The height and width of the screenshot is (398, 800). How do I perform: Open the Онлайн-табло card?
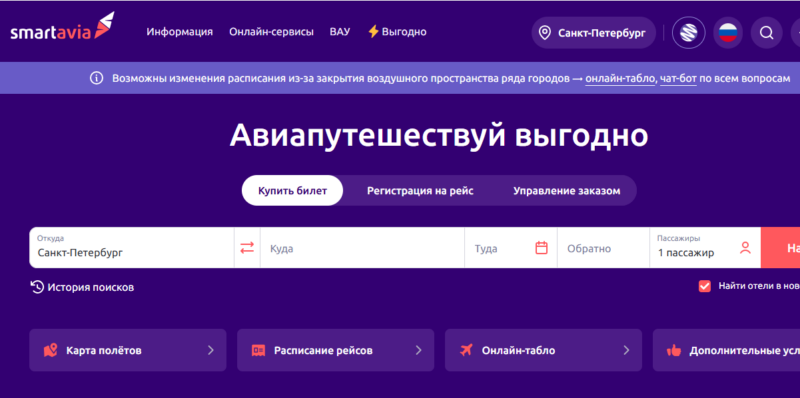(543, 350)
